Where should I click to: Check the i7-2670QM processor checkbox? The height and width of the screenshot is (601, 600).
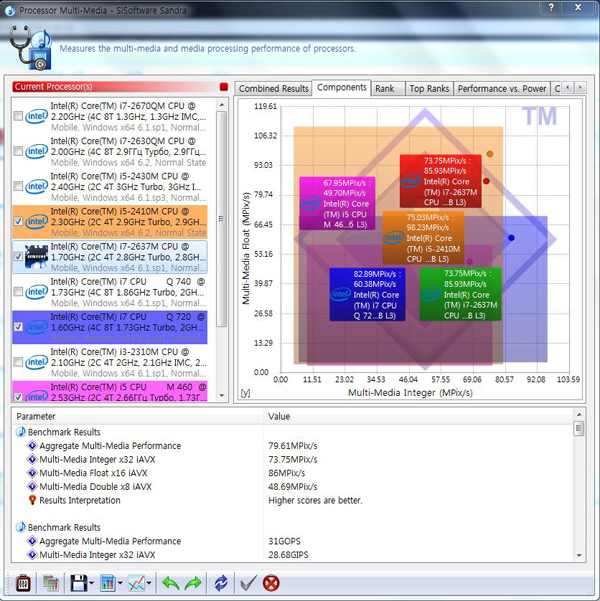18,116
